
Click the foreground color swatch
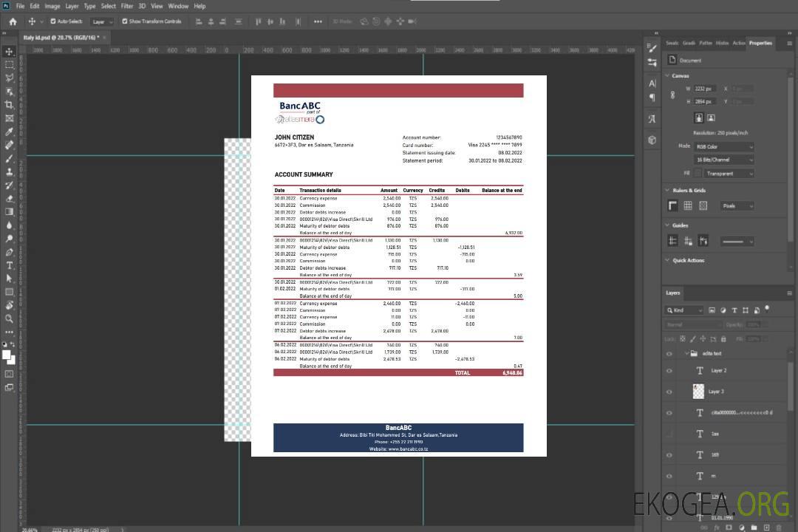(7, 355)
